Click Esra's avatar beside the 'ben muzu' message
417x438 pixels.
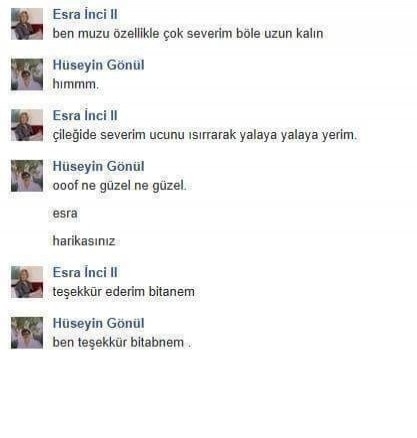pyautogui.click(x=27, y=24)
